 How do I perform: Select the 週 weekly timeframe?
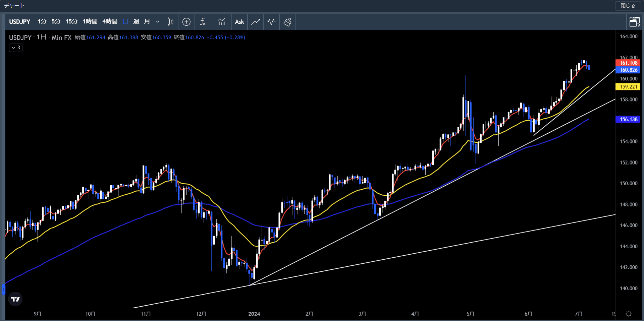[x=136, y=21]
